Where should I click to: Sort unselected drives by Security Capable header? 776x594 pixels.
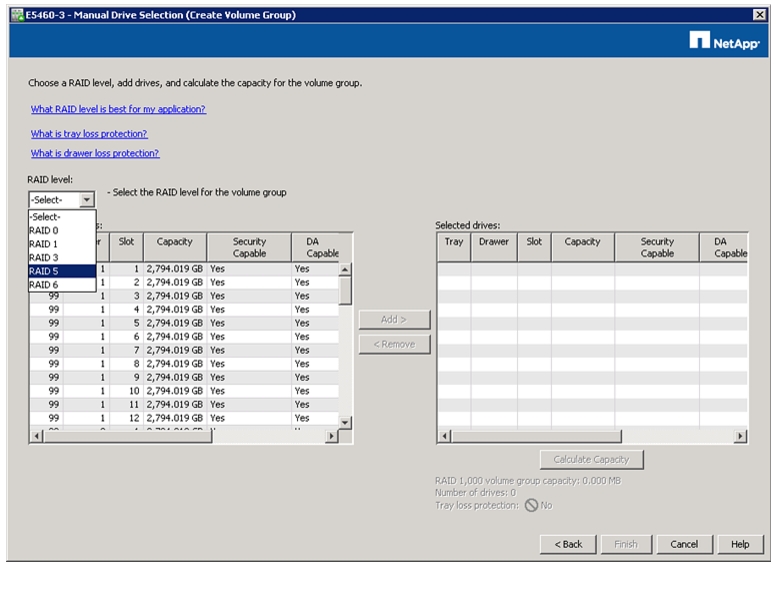point(249,247)
